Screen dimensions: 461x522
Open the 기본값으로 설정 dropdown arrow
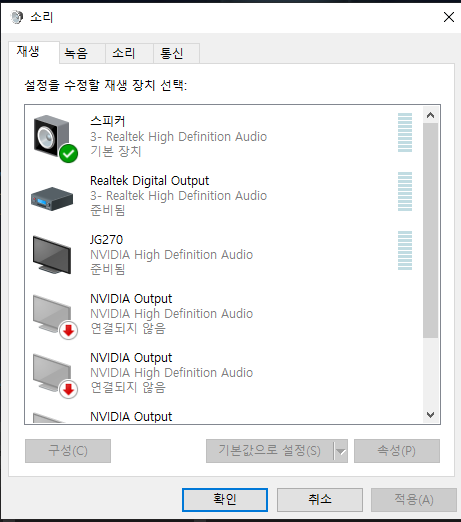tap(341, 451)
